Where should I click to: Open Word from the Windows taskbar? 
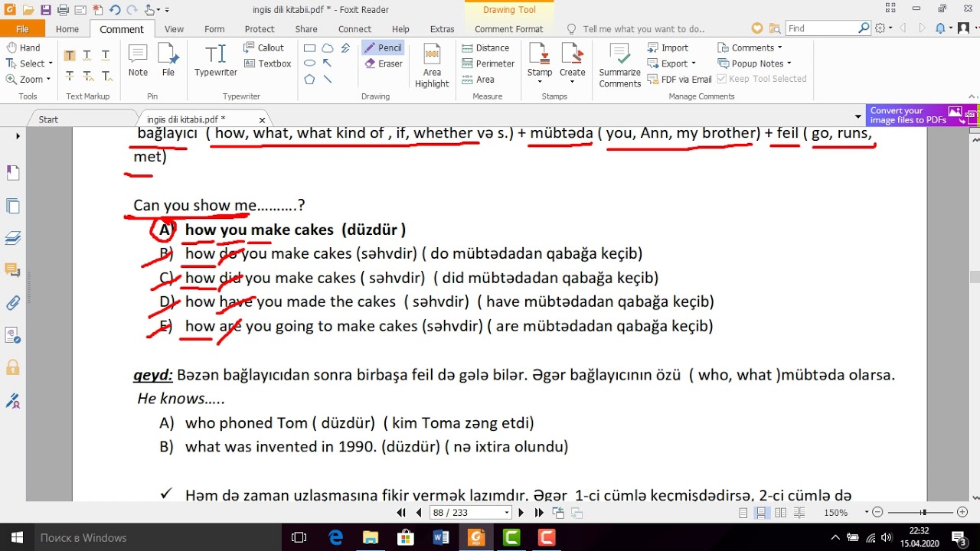tap(441, 537)
